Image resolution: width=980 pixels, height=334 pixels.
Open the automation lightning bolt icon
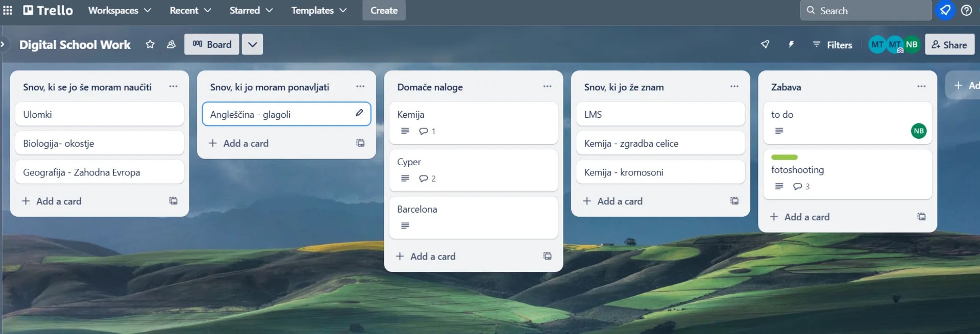(x=791, y=44)
